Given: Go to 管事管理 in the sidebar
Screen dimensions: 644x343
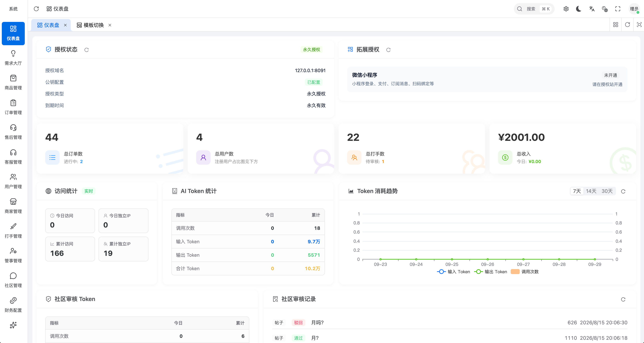Looking at the screenshot, I should 13,256.
